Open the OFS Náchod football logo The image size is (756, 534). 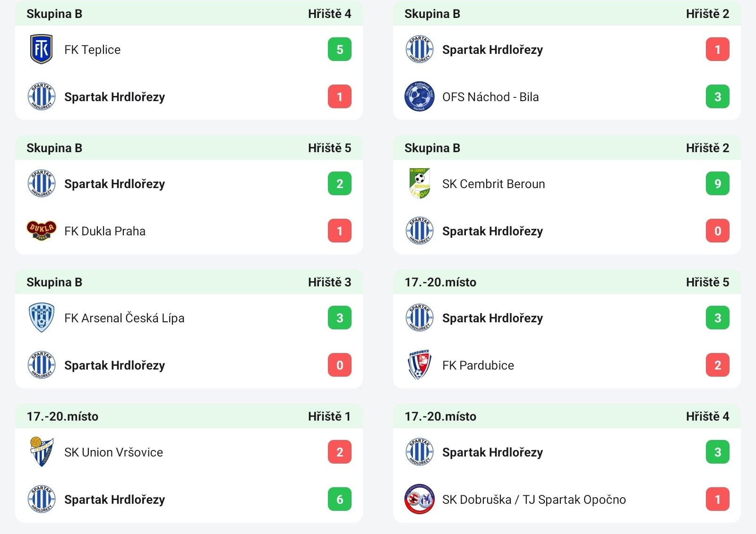[420, 96]
